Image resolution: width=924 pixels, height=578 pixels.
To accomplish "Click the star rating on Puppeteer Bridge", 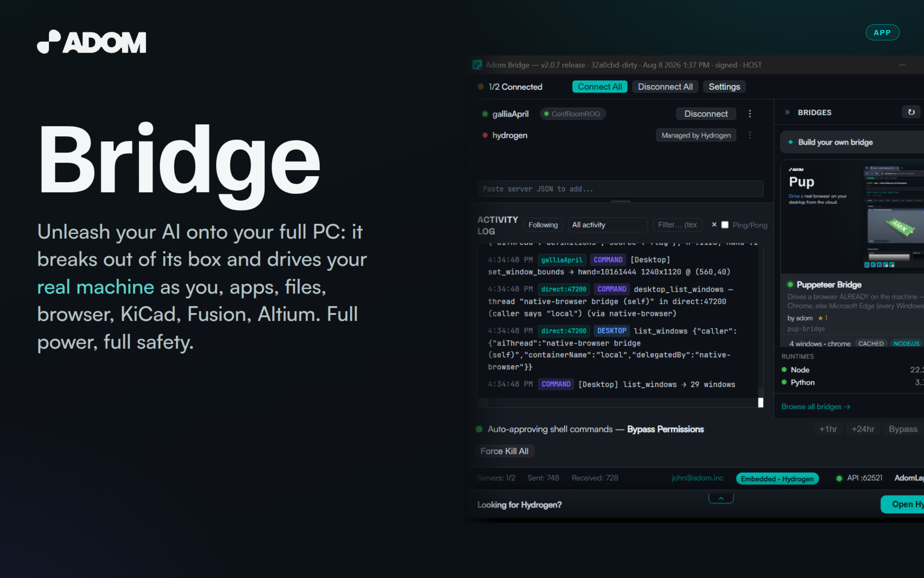I will pos(822,318).
